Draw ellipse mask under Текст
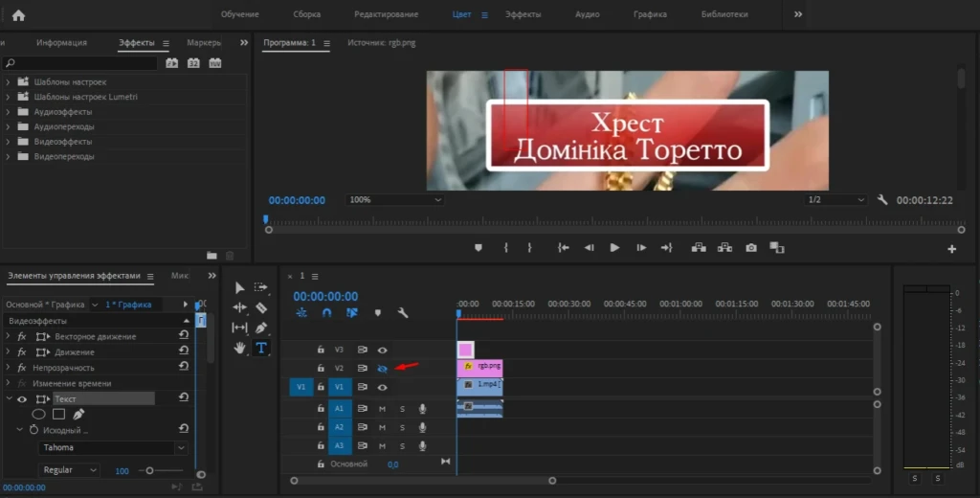This screenshot has width=980, height=498. 38,414
